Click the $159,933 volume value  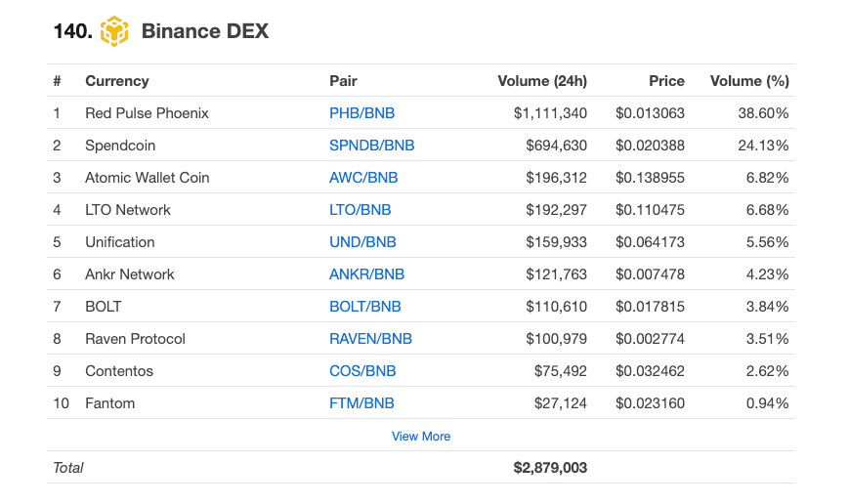556,242
